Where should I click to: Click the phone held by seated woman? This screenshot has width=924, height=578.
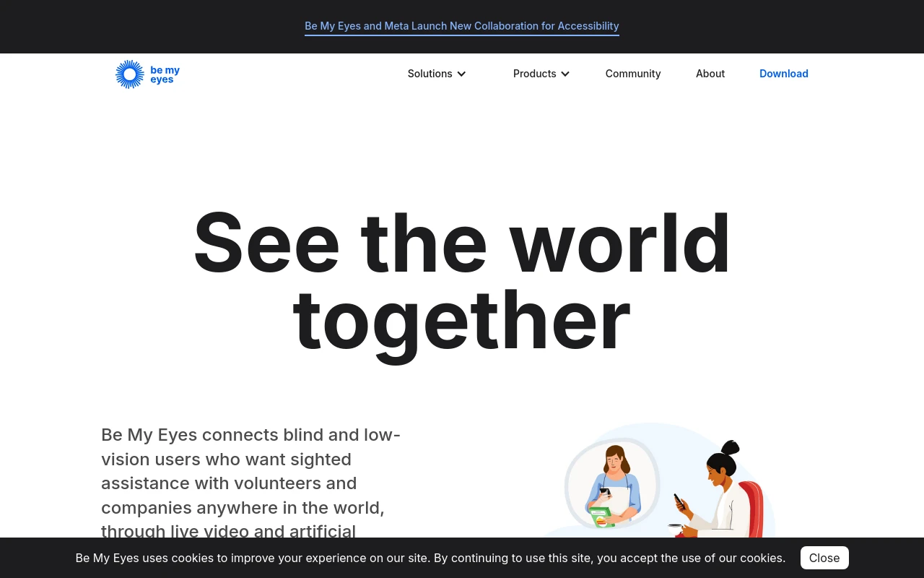click(x=679, y=500)
